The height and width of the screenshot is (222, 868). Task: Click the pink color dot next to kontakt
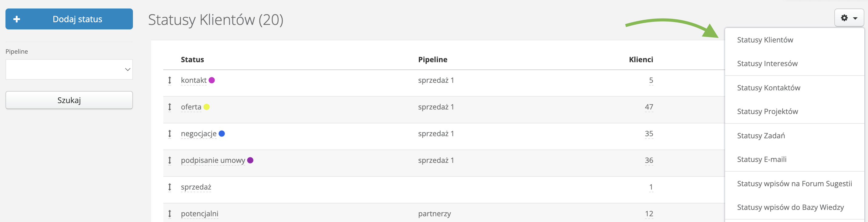212,80
